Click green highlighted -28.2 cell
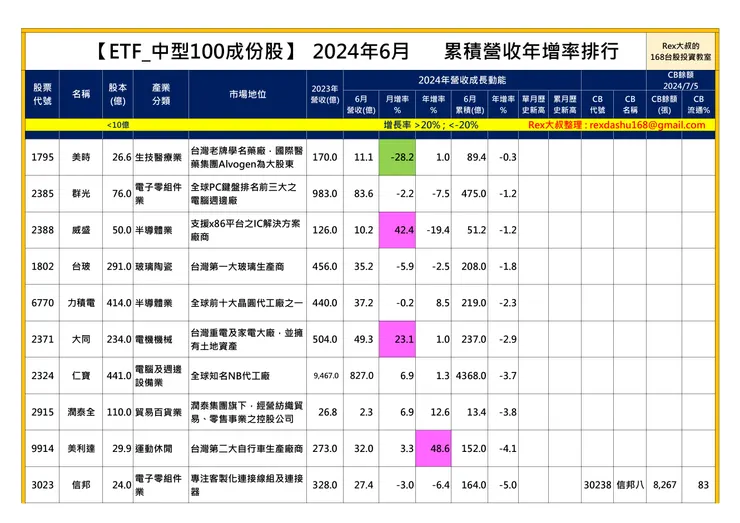 coord(397,157)
